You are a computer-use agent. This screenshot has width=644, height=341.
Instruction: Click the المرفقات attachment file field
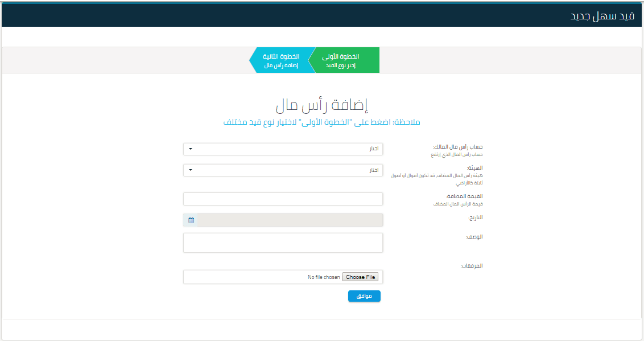point(283,277)
